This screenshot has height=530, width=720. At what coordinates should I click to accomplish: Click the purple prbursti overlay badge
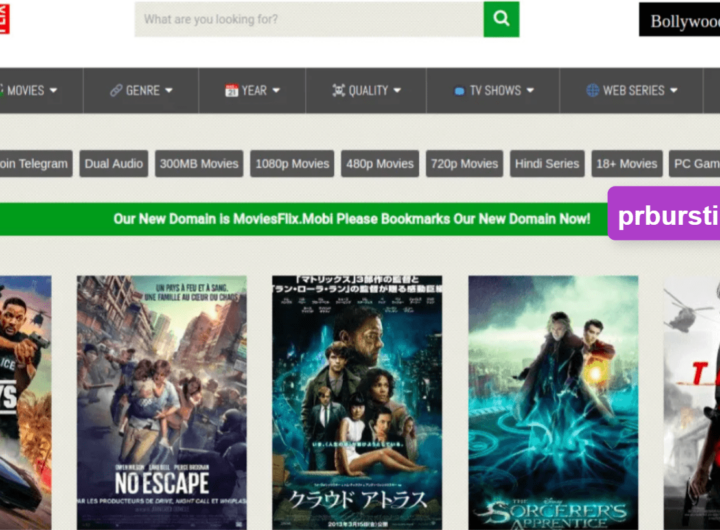664,214
